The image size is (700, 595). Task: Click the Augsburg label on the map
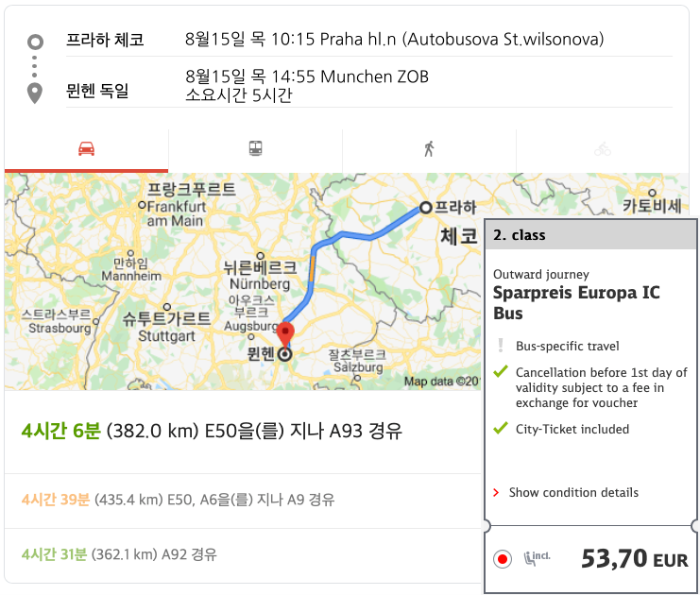coord(251,326)
